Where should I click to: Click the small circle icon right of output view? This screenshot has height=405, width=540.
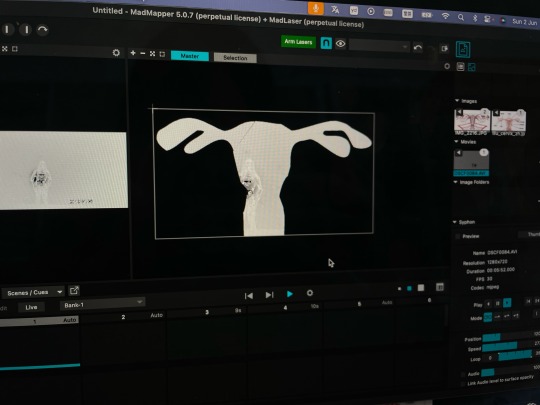click(447, 66)
